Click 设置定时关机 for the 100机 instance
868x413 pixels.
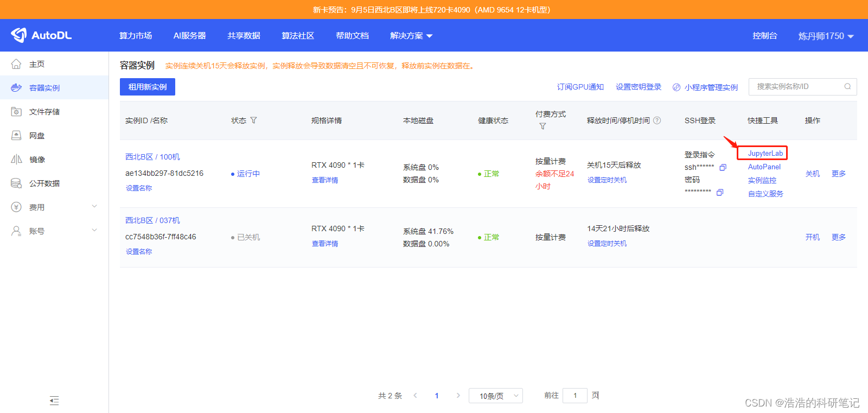607,180
